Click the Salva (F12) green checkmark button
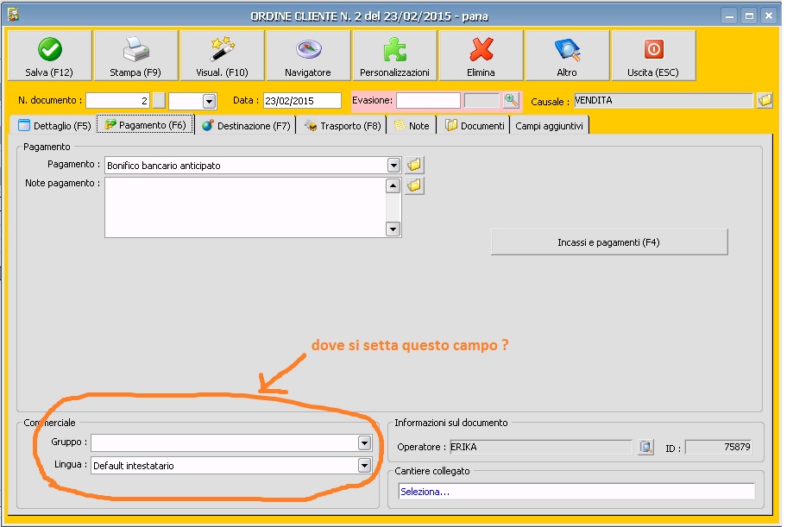Screen dimensions: 812x527 (x=50, y=55)
